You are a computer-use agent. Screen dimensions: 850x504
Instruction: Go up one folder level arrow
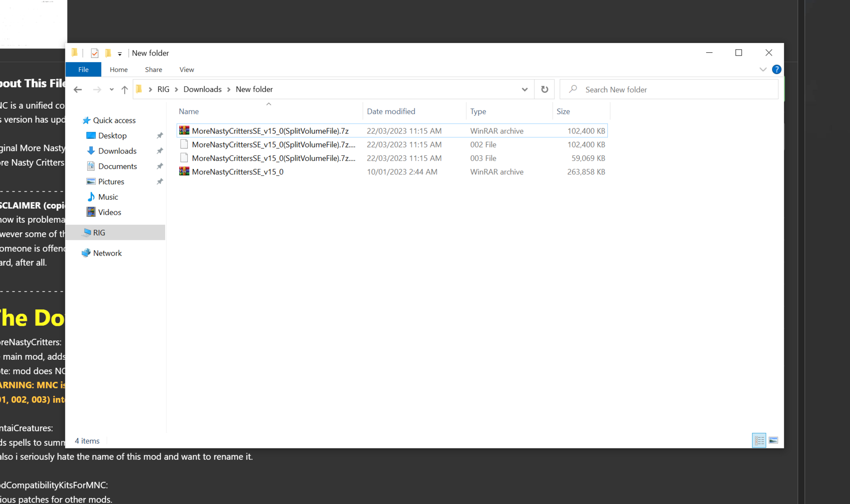pyautogui.click(x=124, y=90)
